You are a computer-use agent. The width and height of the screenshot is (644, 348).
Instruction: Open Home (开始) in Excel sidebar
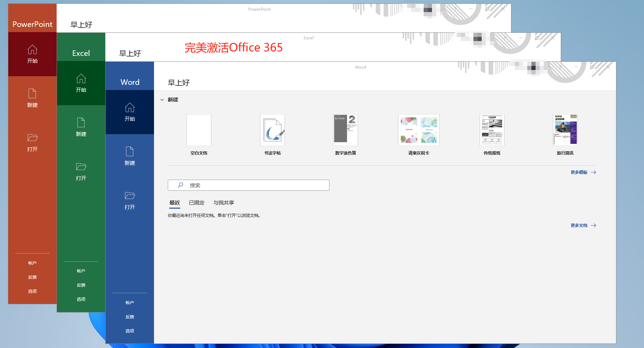point(81,83)
